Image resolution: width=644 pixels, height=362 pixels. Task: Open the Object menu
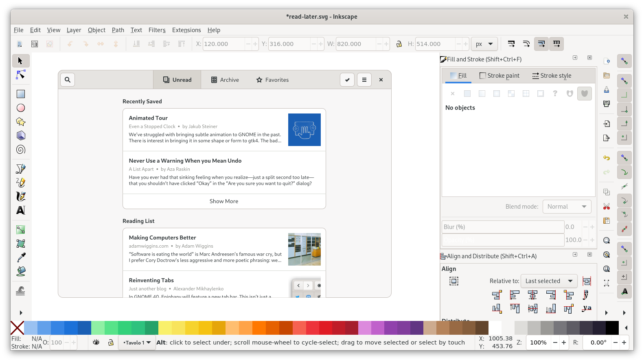click(96, 30)
